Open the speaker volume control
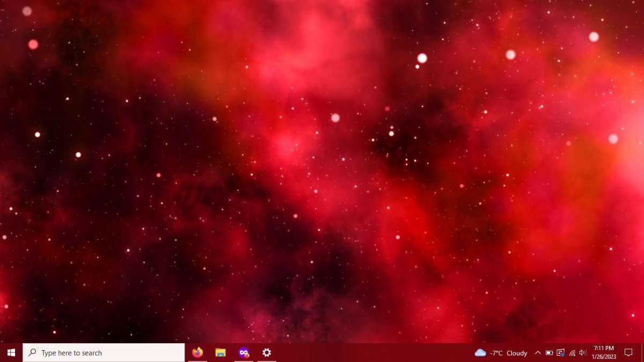Screen dimensions: 644x362 click(x=583, y=353)
